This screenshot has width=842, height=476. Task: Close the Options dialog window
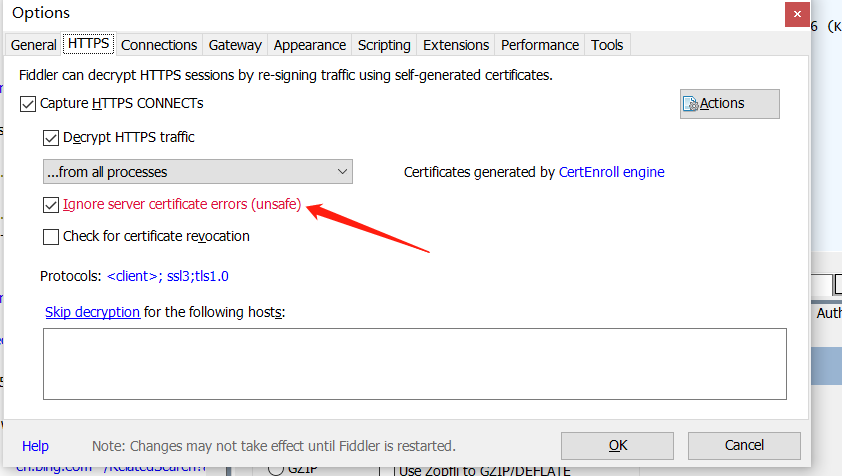795,14
